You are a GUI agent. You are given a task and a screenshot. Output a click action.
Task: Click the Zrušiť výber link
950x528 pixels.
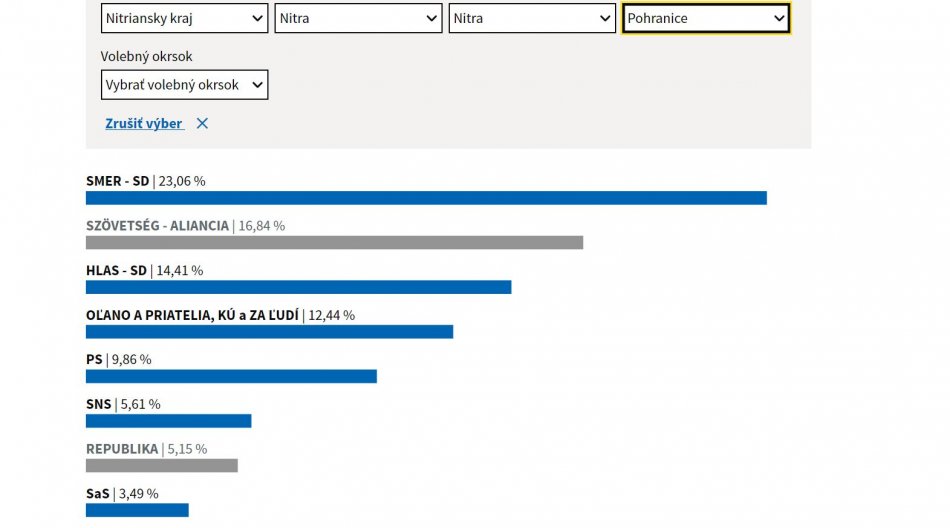tap(144, 123)
